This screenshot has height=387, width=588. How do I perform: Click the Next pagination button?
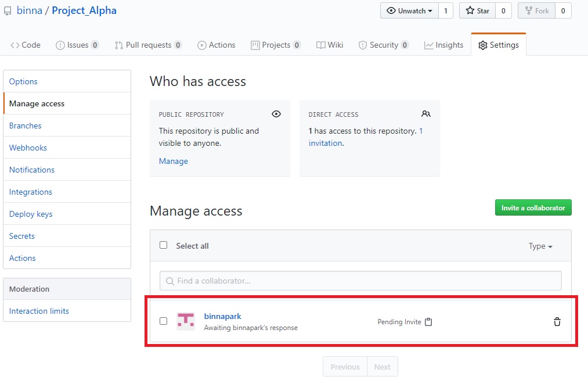pyautogui.click(x=382, y=367)
